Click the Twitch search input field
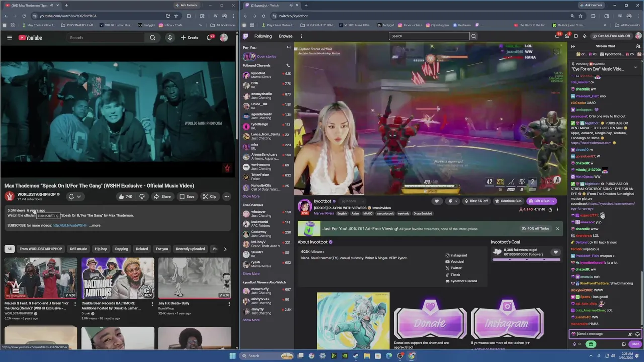Image resolution: width=644 pixels, height=362 pixels. pos(429,36)
